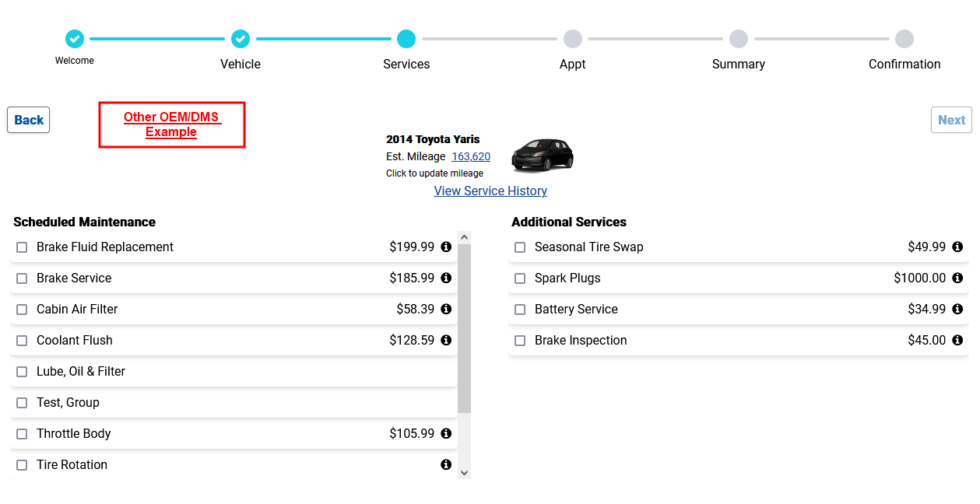Screen dimensions: 980x504
Task: Show Seasonal Tire Swap info
Action: click(957, 247)
